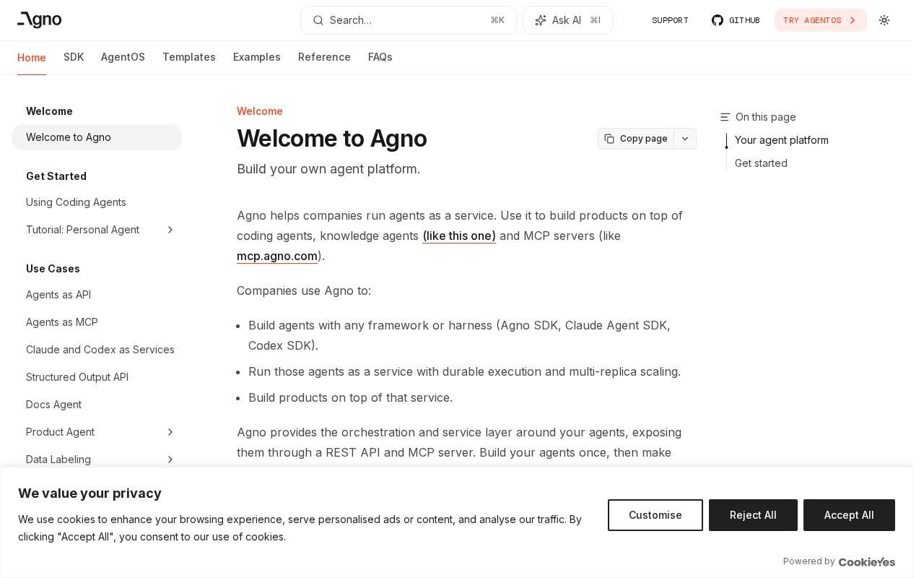Expand the Product Agent chevron
This screenshot has width=924, height=578.
point(170,432)
